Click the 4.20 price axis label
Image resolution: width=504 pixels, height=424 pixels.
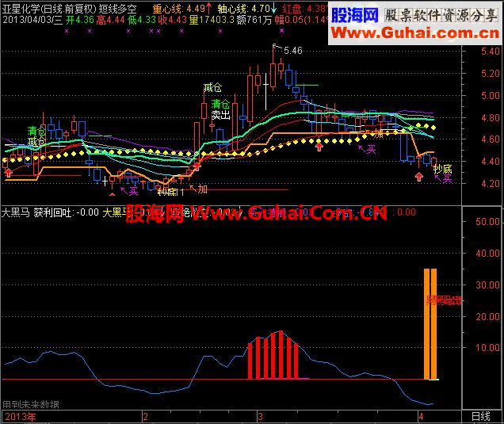point(491,184)
